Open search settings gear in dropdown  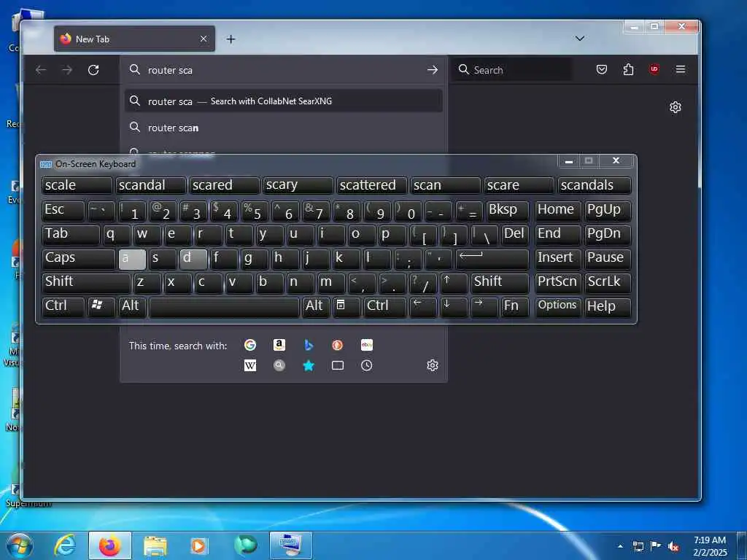click(432, 365)
